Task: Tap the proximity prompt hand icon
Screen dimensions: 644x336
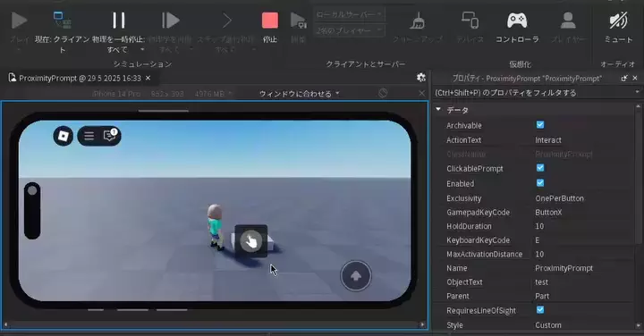Action: point(251,241)
